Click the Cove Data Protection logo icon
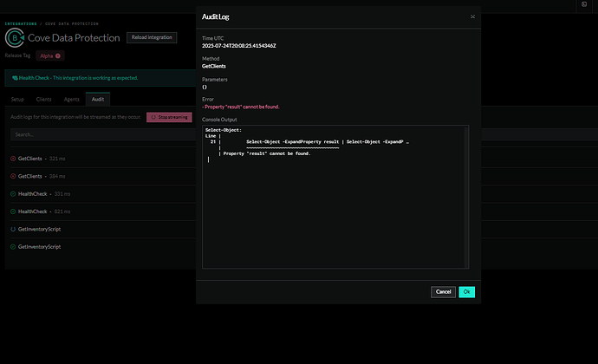 click(15, 38)
